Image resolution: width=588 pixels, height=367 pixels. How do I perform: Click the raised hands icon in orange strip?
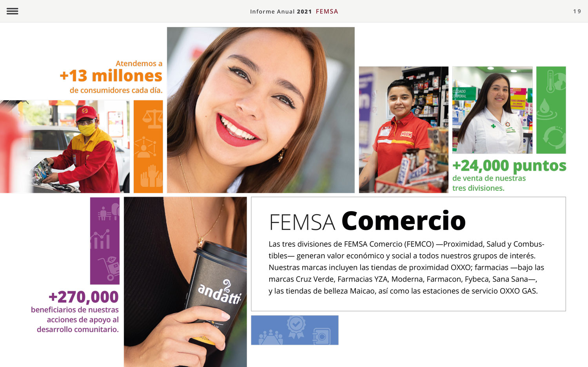point(151,176)
